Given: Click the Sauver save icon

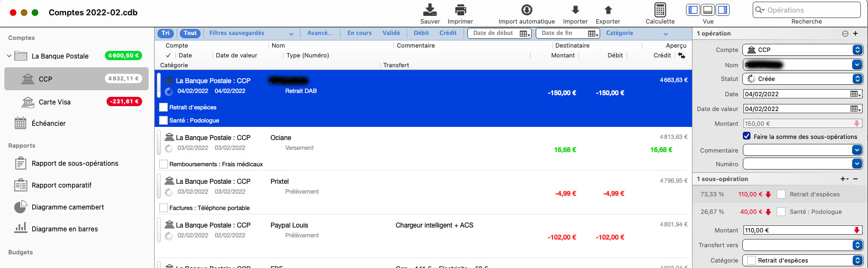Looking at the screenshot, I should point(430,10).
